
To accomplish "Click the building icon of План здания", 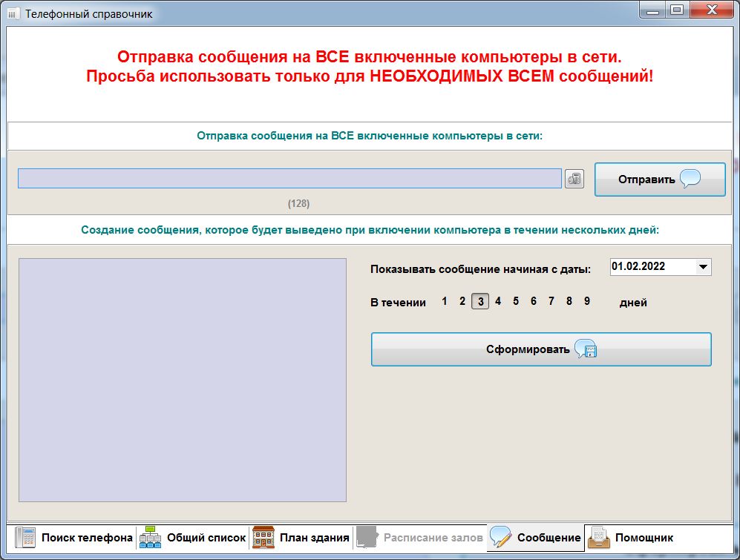I will 263,537.
